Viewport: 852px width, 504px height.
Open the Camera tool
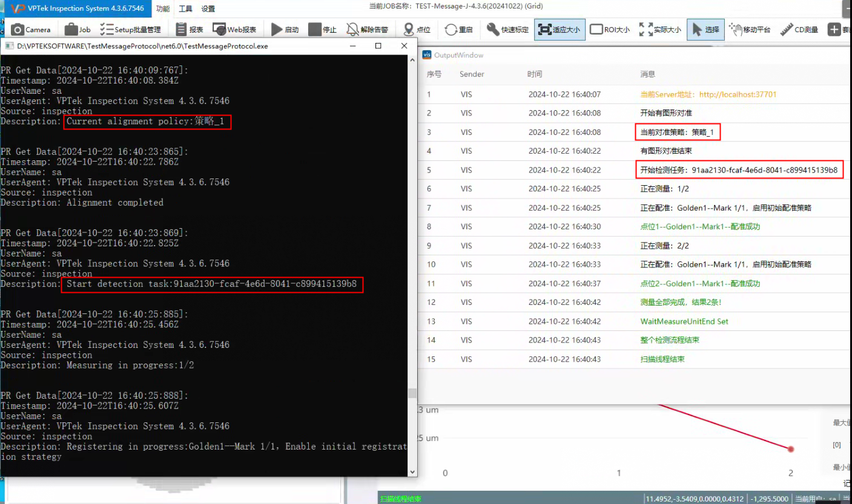pos(31,29)
